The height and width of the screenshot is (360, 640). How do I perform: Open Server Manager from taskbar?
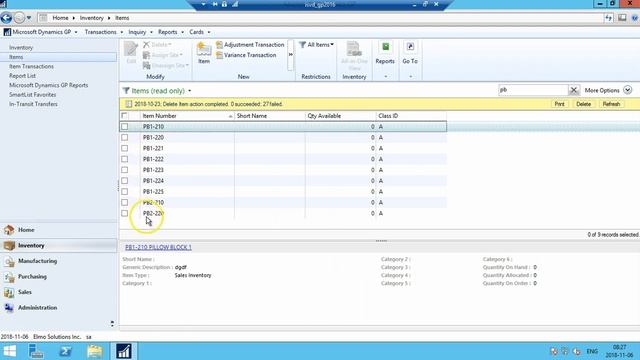pos(36,351)
